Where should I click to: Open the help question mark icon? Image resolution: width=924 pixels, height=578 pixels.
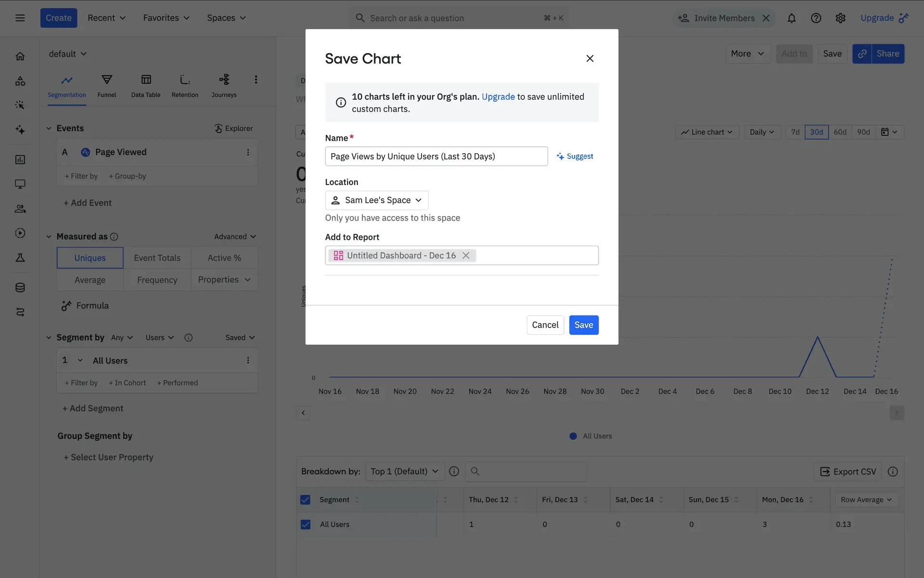pyautogui.click(x=816, y=18)
